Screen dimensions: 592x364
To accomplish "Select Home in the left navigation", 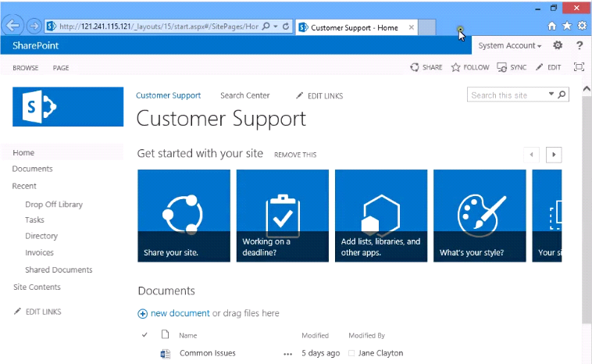I will [x=23, y=152].
